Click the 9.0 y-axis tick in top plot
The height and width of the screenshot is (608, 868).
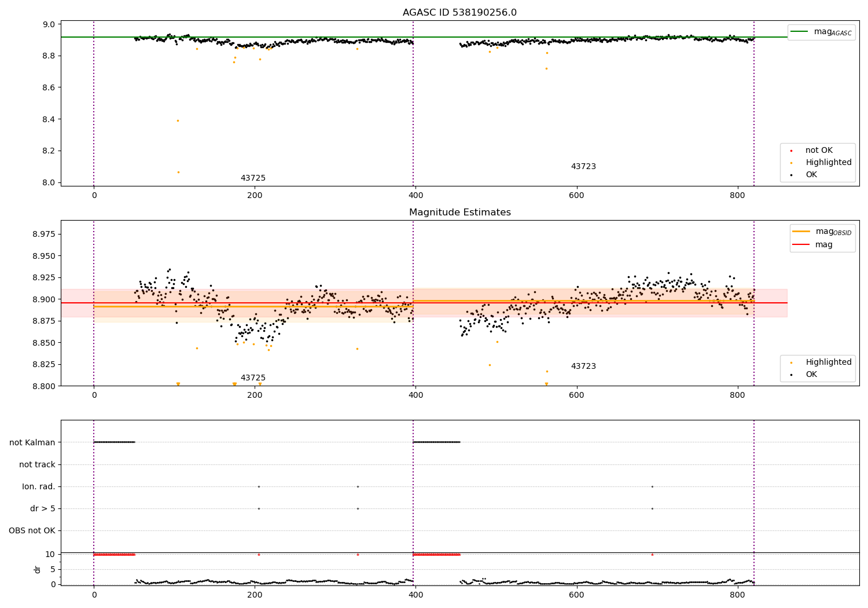click(x=49, y=24)
